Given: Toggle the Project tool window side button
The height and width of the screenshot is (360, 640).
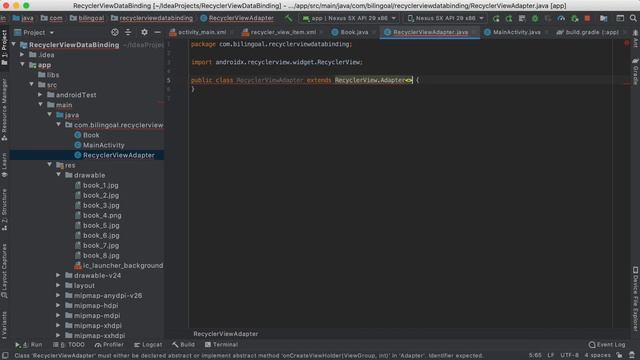Looking at the screenshot, I should 4,48.
